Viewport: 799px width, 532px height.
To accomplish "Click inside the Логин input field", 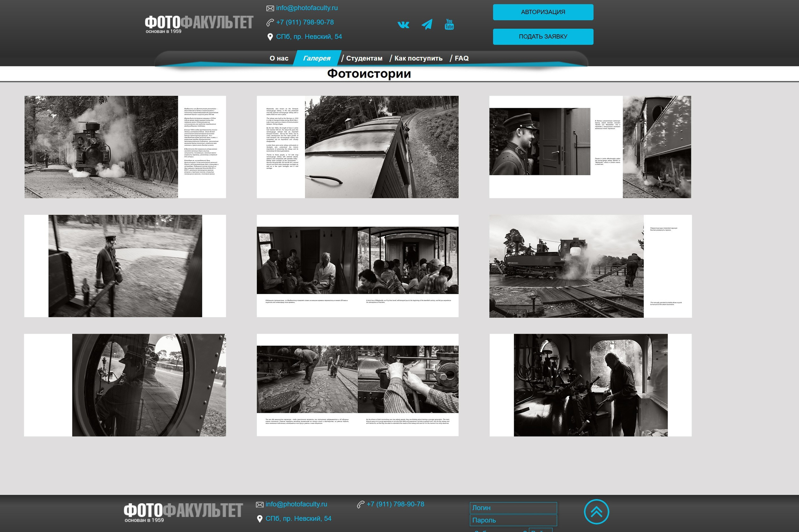I will 513,508.
